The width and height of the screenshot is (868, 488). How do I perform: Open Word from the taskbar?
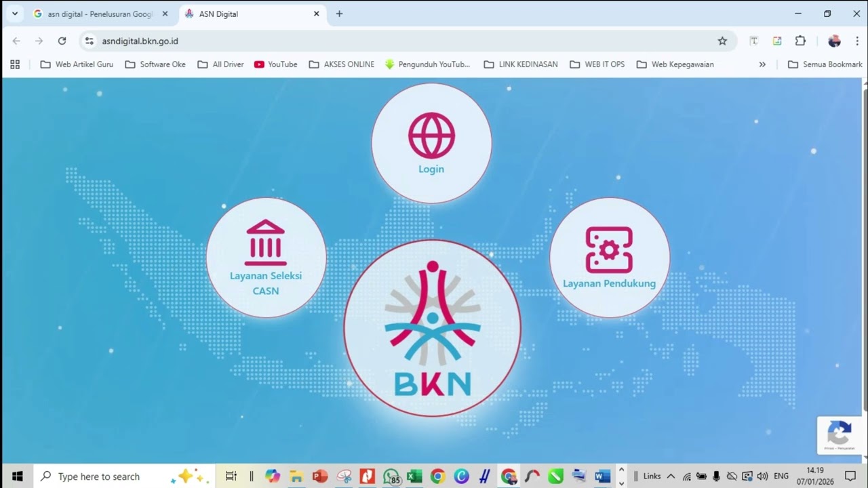[602, 476]
